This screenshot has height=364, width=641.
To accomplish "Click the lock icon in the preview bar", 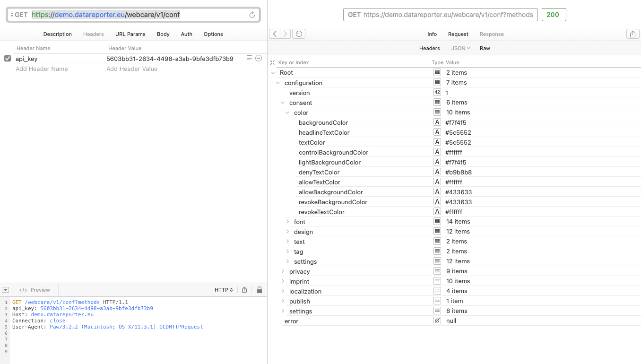I will point(259,290).
